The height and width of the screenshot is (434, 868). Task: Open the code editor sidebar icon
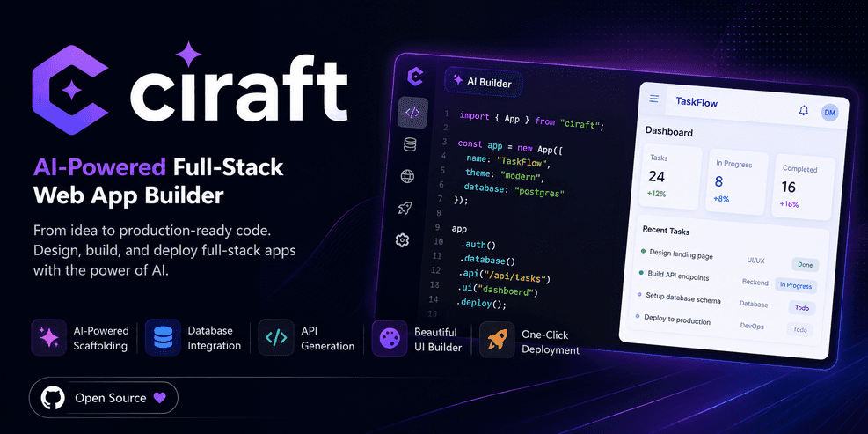tap(412, 113)
